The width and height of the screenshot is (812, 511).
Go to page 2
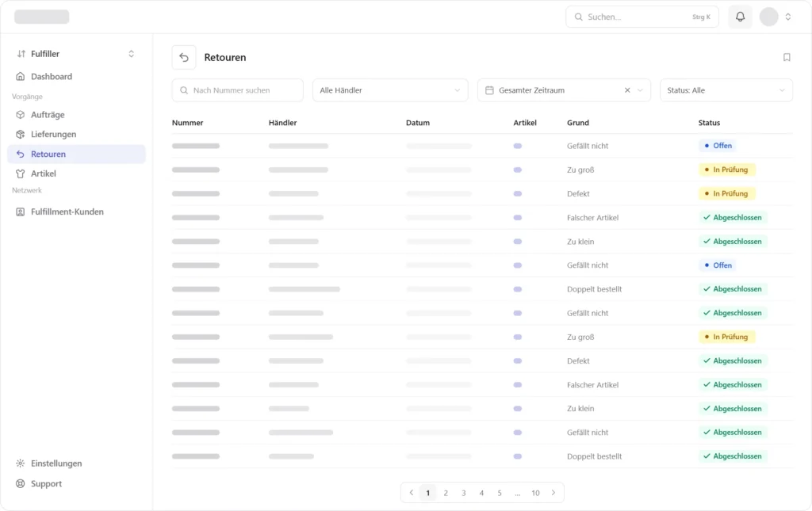point(446,493)
